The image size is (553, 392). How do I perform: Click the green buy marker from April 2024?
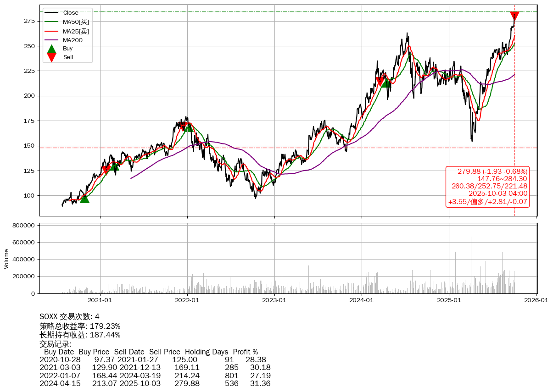point(386,83)
